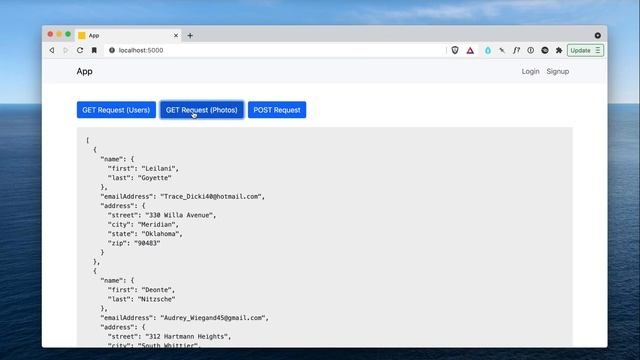The width and height of the screenshot is (640, 360).
Task: Click the "city": "Meridian" line
Action: pyautogui.click(x=143, y=224)
